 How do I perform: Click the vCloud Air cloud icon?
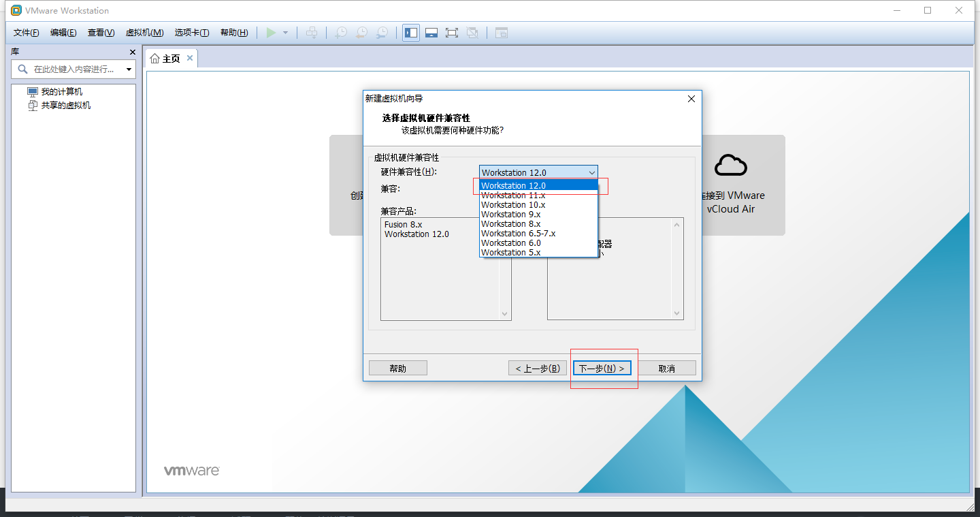coord(731,165)
